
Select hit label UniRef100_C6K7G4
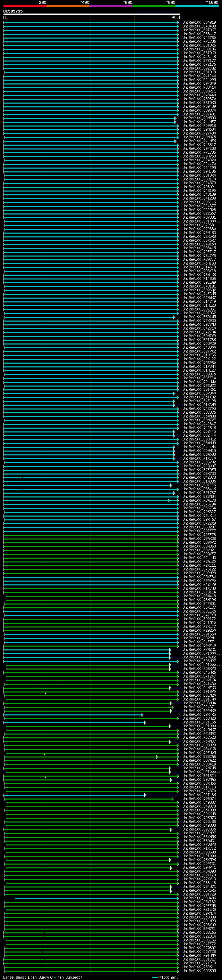tap(199, 508)
